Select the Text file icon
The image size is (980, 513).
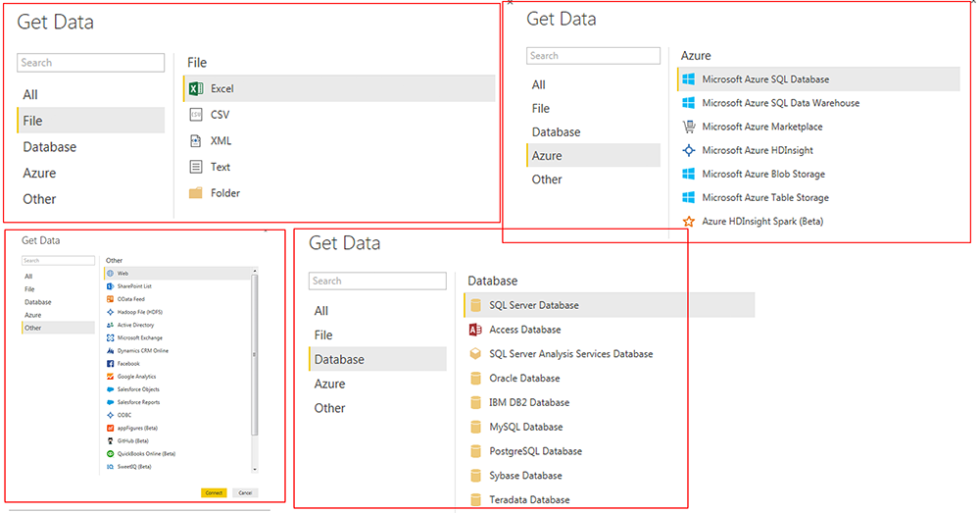pyautogui.click(x=196, y=167)
